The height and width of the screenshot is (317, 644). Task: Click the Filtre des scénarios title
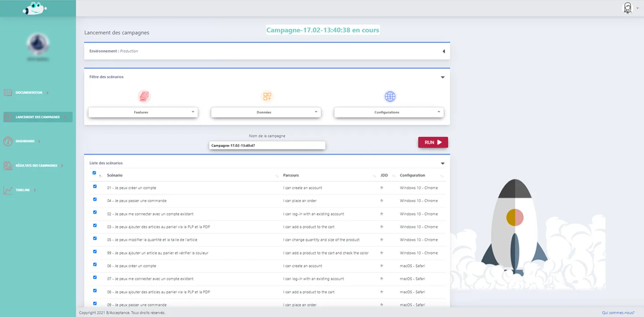pyautogui.click(x=106, y=77)
